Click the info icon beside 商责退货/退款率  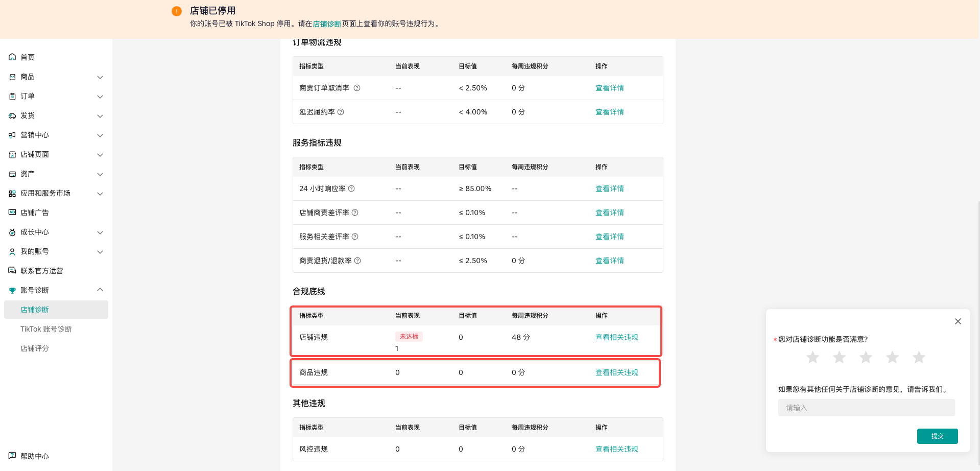(x=357, y=261)
